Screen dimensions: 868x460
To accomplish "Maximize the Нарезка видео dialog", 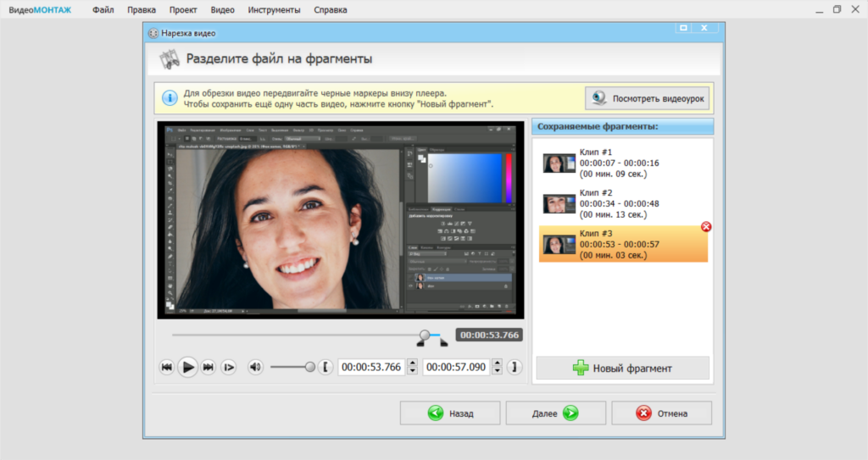I will click(683, 28).
